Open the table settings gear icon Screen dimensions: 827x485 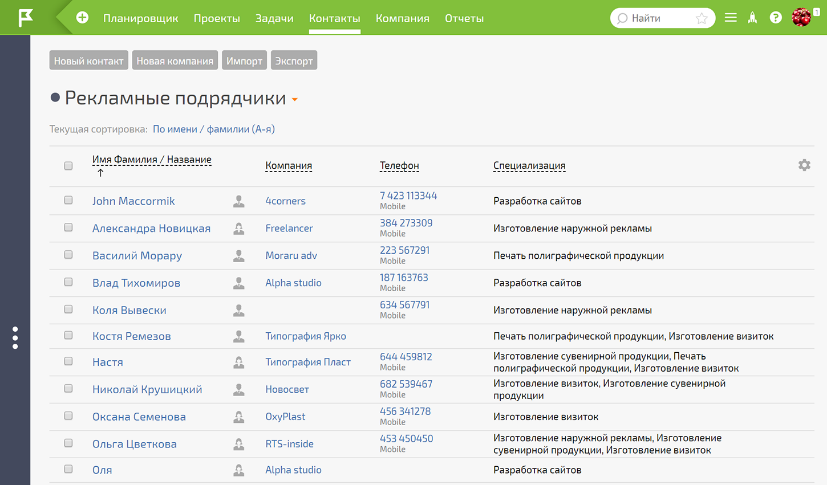click(804, 165)
